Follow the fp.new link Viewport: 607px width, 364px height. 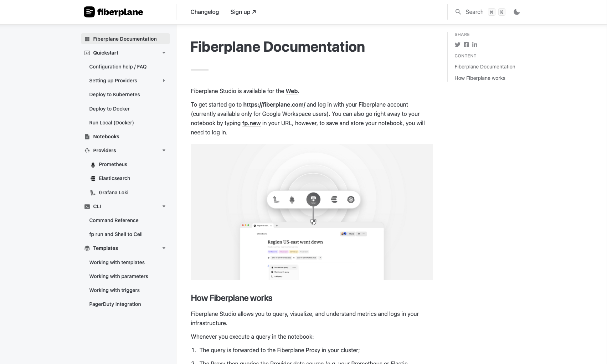click(251, 123)
